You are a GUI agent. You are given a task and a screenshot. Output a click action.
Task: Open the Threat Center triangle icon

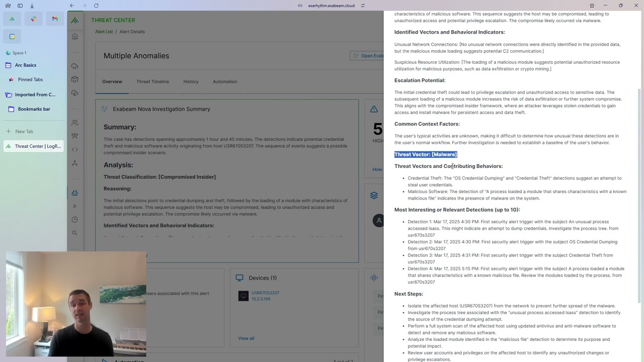coord(74,193)
